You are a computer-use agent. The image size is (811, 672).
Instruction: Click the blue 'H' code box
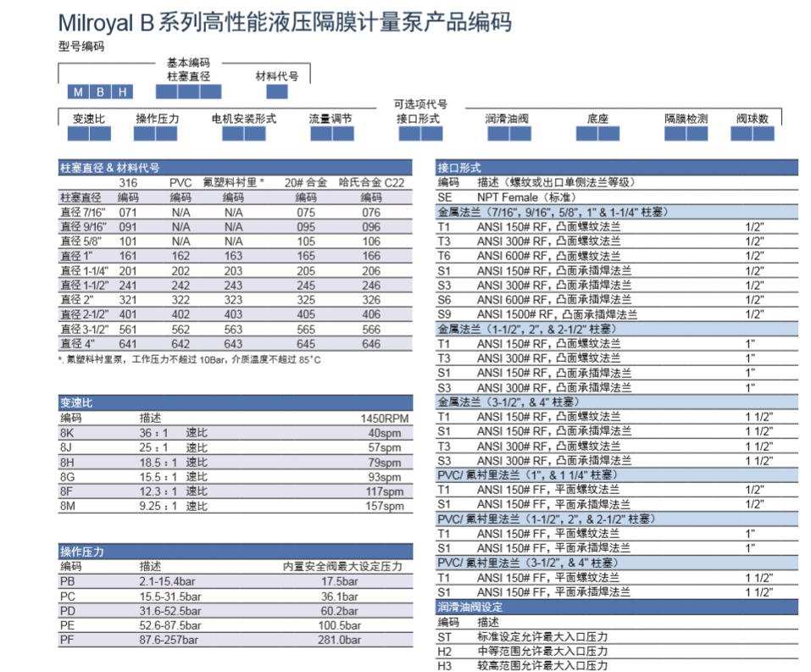point(123,92)
